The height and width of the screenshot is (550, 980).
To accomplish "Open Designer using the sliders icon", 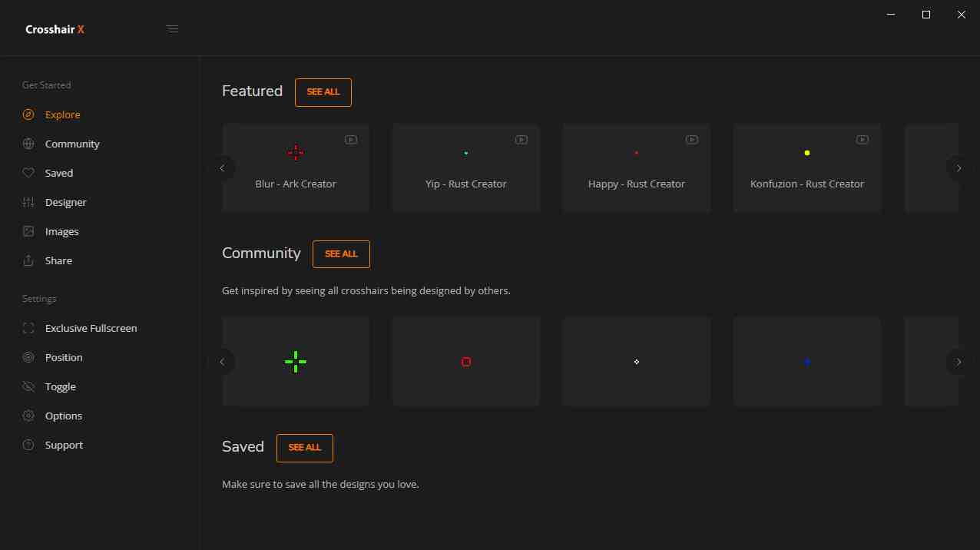I will click(28, 202).
